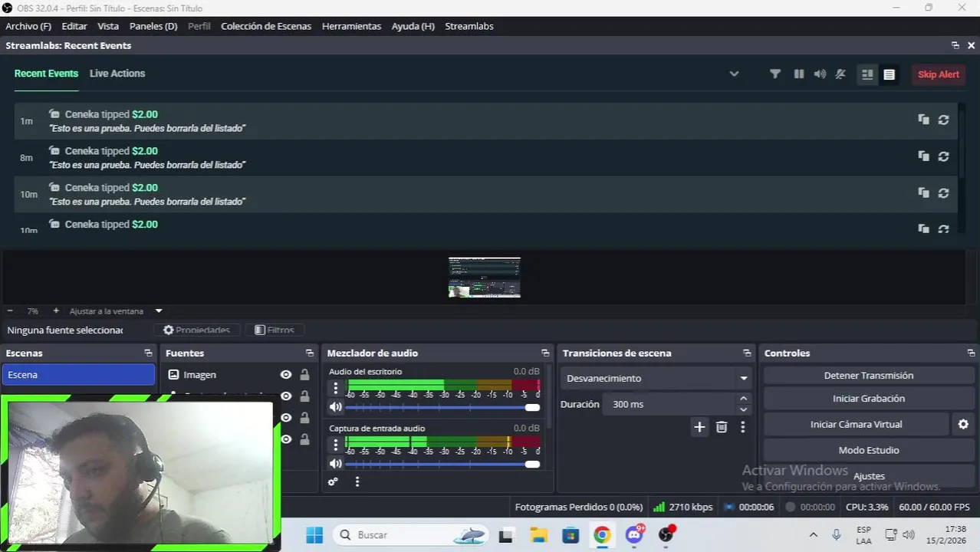Decrease the Duración value with down arrow
This screenshot has width=980, height=552.
point(742,409)
